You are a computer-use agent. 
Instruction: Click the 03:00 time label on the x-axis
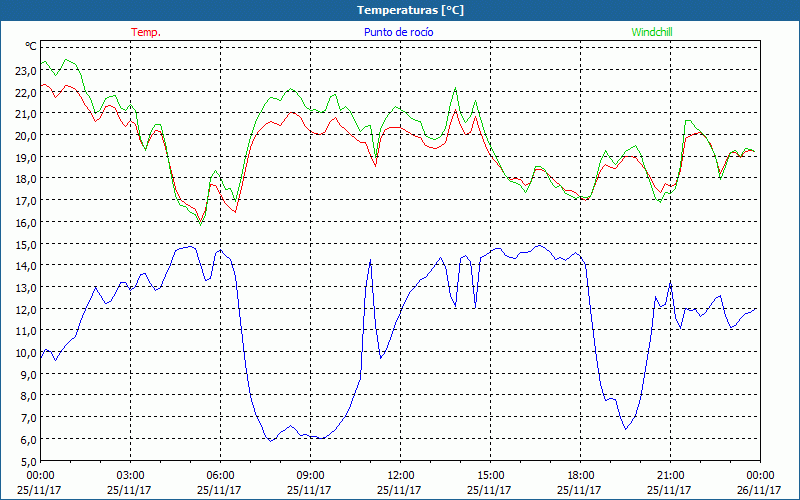point(130,476)
